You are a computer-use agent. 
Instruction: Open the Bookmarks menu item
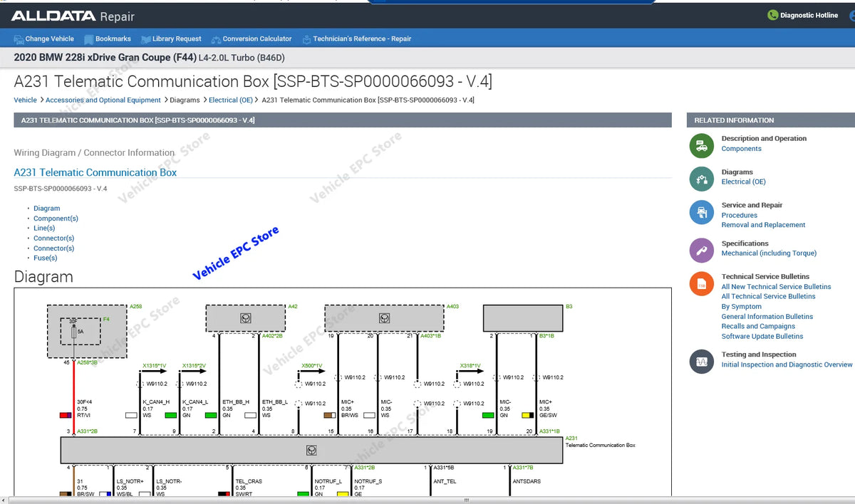point(113,39)
